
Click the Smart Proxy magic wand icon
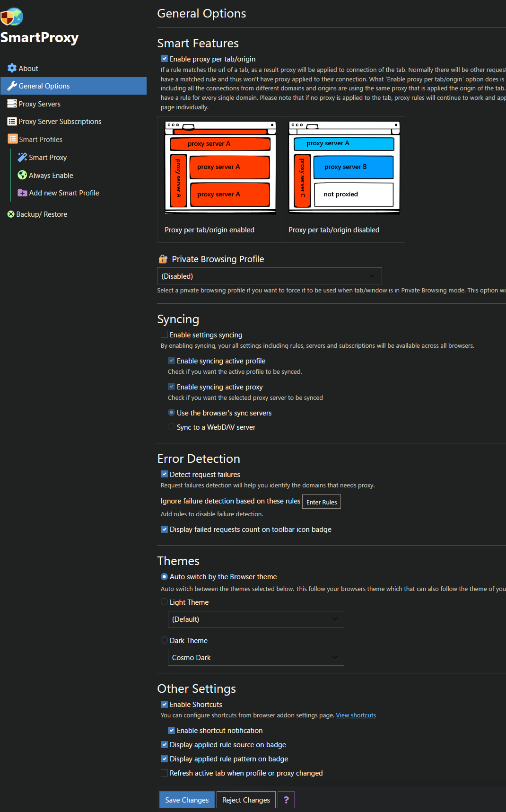pos(22,157)
